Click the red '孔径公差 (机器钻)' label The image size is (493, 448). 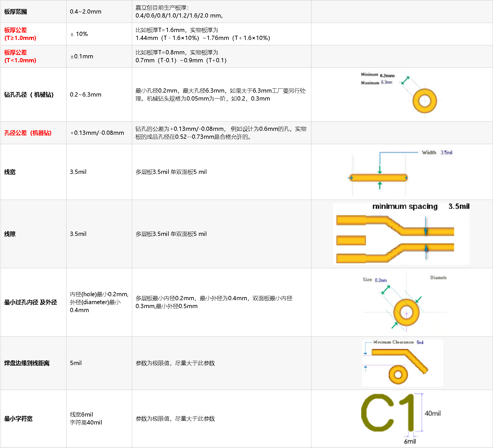(x=28, y=133)
